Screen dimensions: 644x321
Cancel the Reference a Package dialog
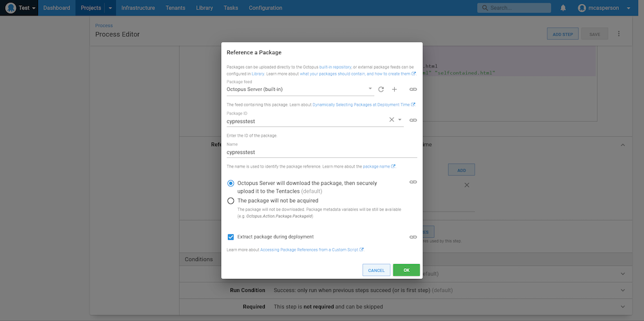(376, 270)
